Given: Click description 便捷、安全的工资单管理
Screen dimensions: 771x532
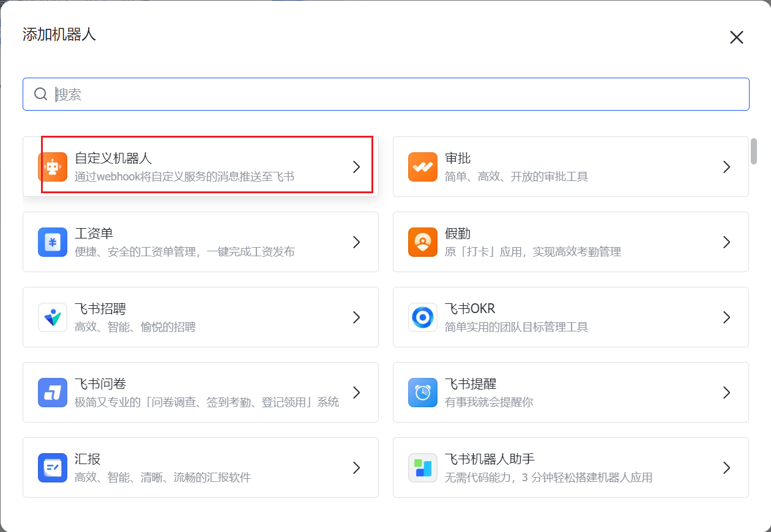Looking at the screenshot, I should pos(184,252).
